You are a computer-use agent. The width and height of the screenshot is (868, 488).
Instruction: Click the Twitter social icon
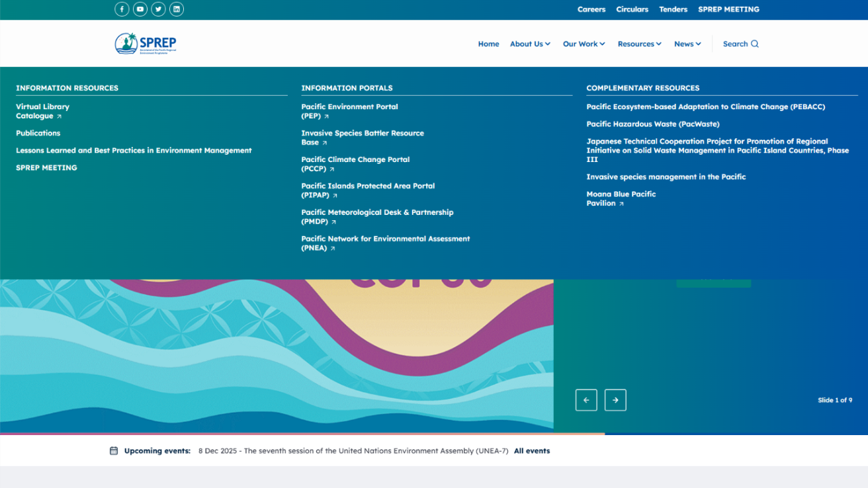click(x=158, y=9)
